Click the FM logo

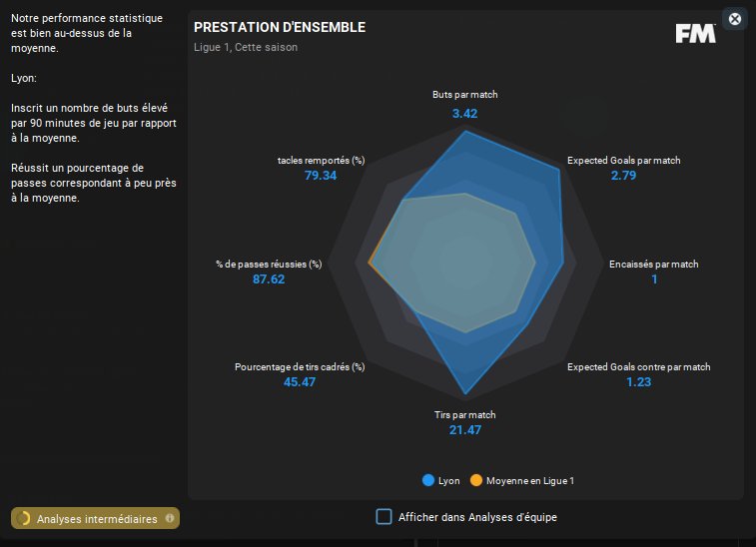[696, 33]
